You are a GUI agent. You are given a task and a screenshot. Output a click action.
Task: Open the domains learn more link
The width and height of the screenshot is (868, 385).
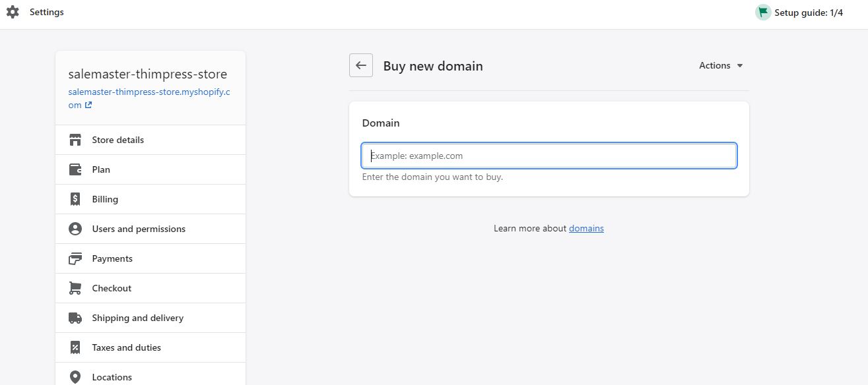pos(586,228)
